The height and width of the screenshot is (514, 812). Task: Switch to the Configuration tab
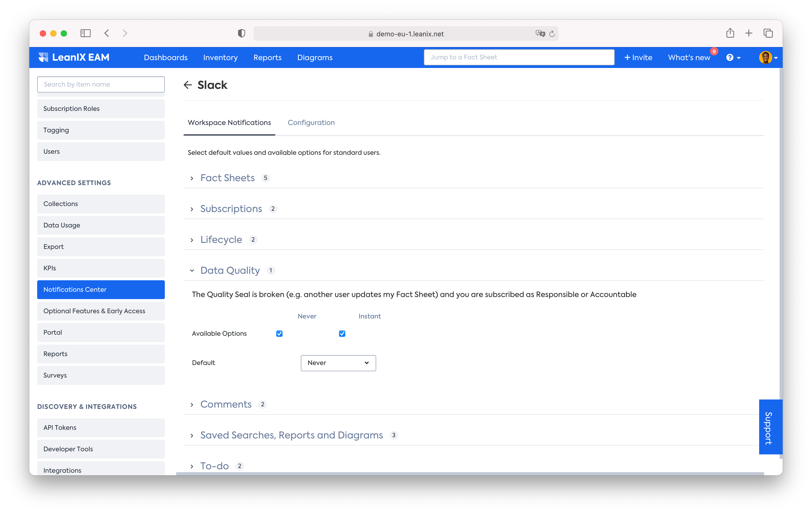311,123
